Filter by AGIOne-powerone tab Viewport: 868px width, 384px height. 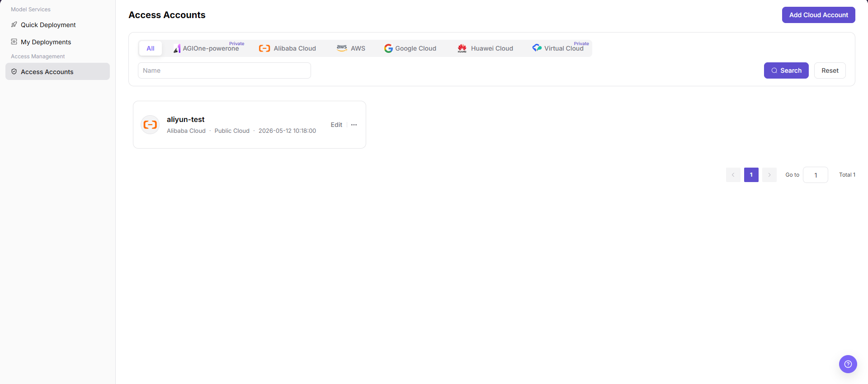pos(208,48)
